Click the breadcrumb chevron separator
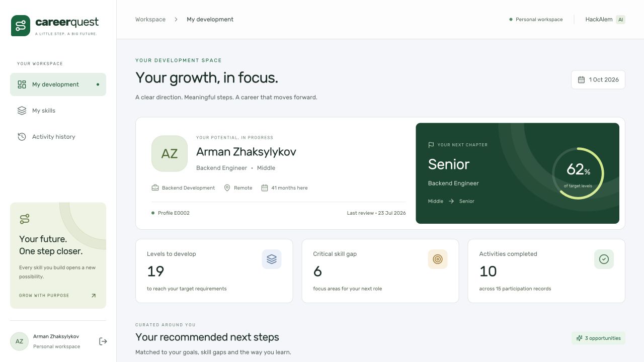The height and width of the screenshot is (362, 644). tap(176, 20)
